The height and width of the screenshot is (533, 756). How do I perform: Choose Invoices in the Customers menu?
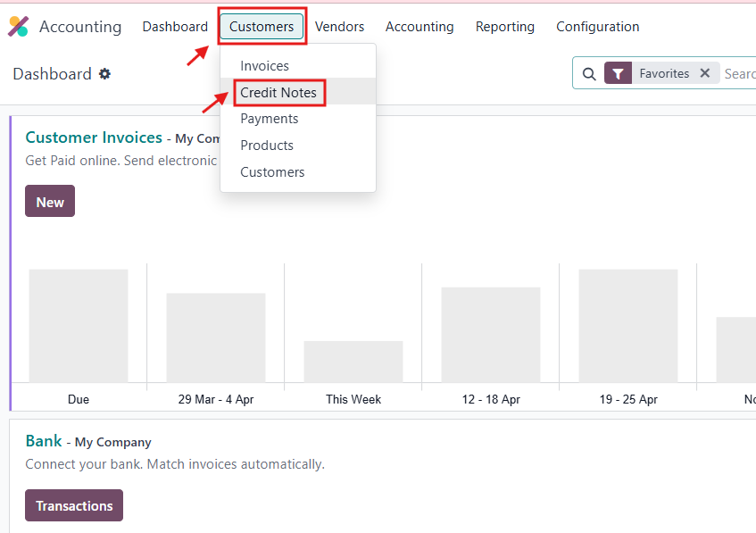tap(264, 66)
